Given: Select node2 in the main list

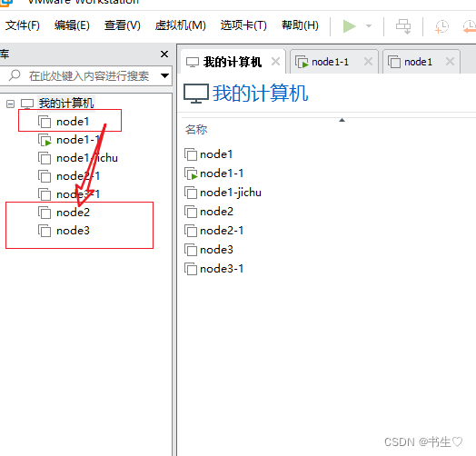Looking at the screenshot, I should 217,212.
